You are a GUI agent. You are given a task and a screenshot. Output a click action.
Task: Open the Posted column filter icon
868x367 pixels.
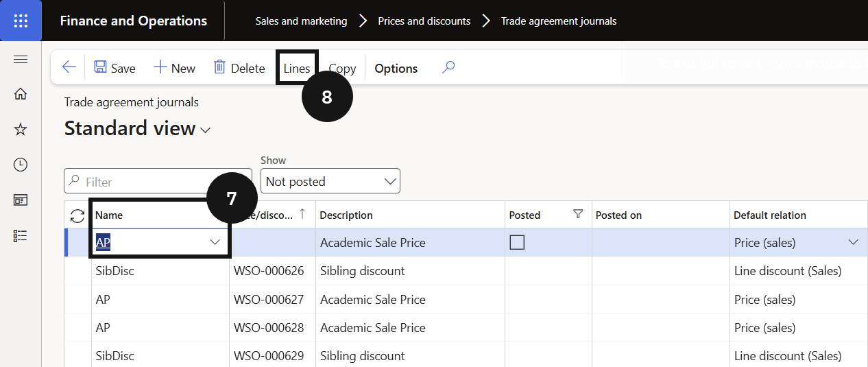click(x=578, y=215)
